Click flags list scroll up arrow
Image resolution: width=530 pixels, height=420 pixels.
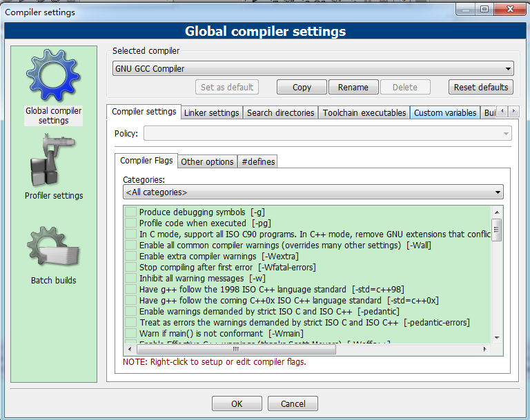tap(497, 212)
